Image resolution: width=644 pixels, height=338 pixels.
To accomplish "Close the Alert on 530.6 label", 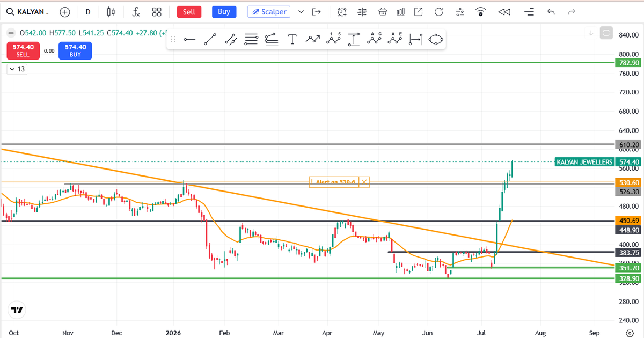I will pyautogui.click(x=364, y=182).
